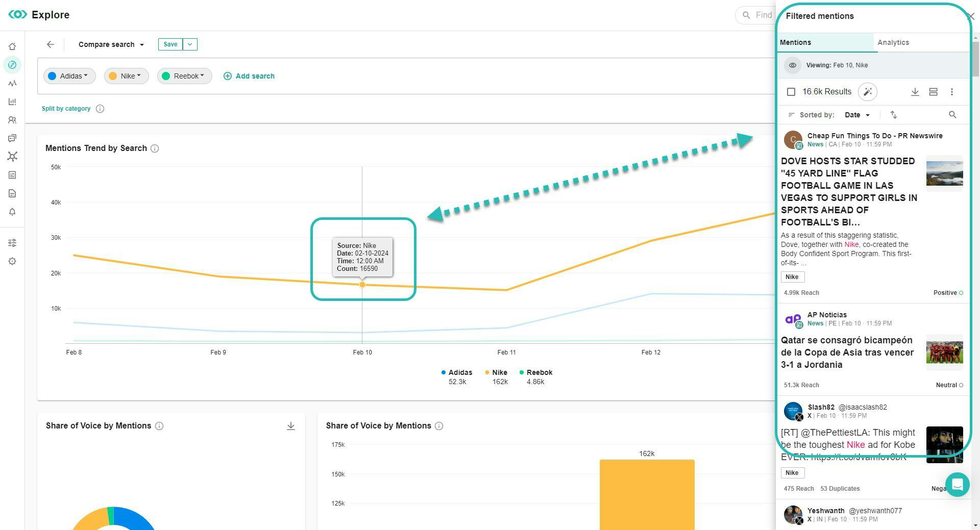This screenshot has width=980, height=530.
Task: Click the orange Nike bar labeled 162k
Action: (647, 495)
